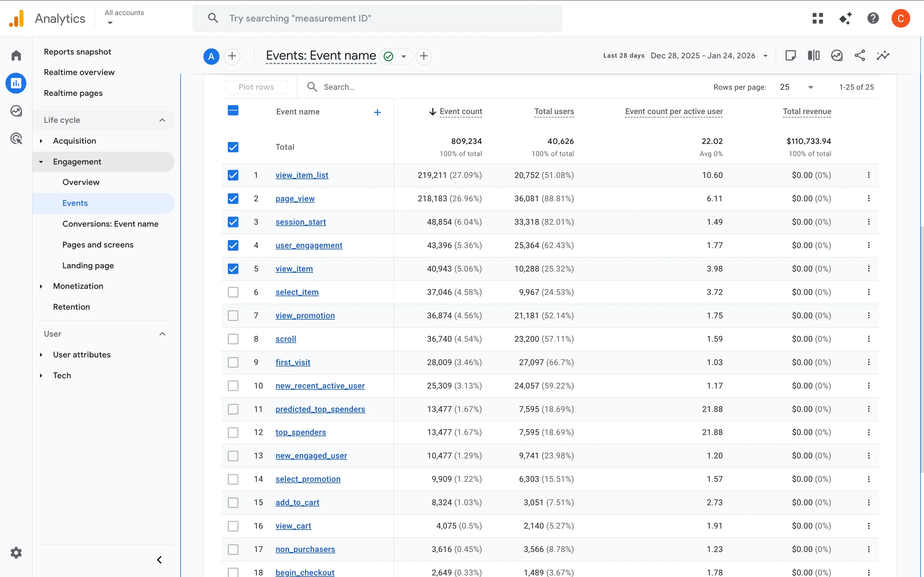Open Conversions: Event name report
Image resolution: width=924 pixels, height=577 pixels.
[110, 224]
